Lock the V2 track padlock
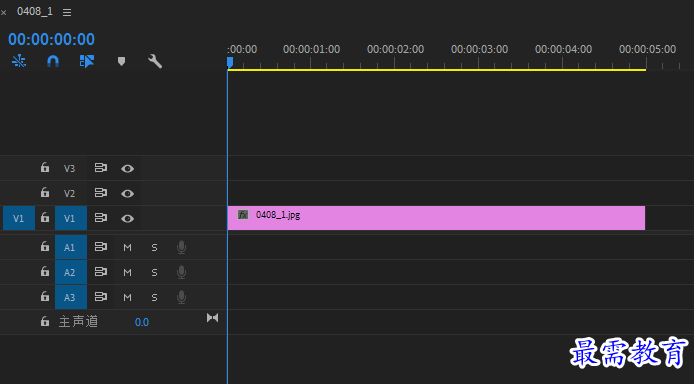The width and height of the screenshot is (694, 384). (45, 192)
